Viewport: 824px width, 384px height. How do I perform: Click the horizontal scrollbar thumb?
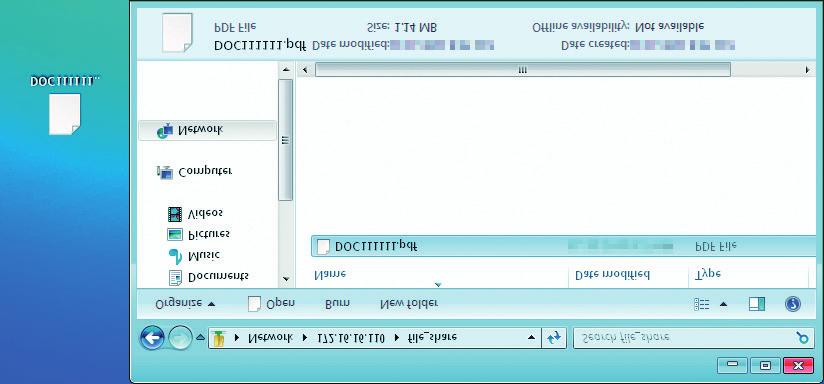(x=522, y=69)
